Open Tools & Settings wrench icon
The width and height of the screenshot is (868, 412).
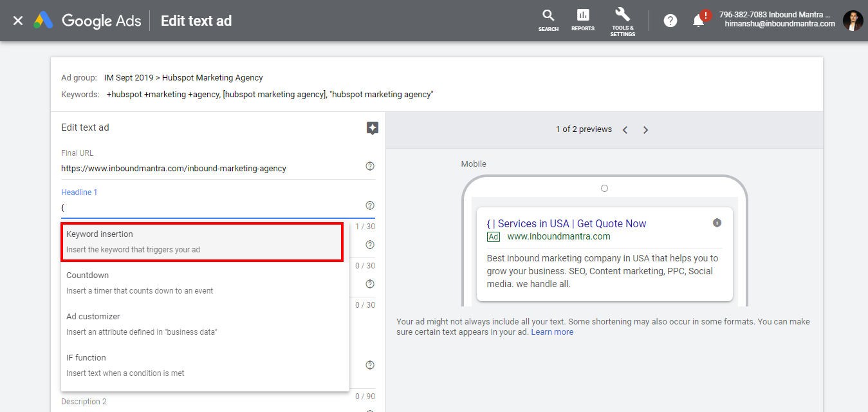click(623, 21)
